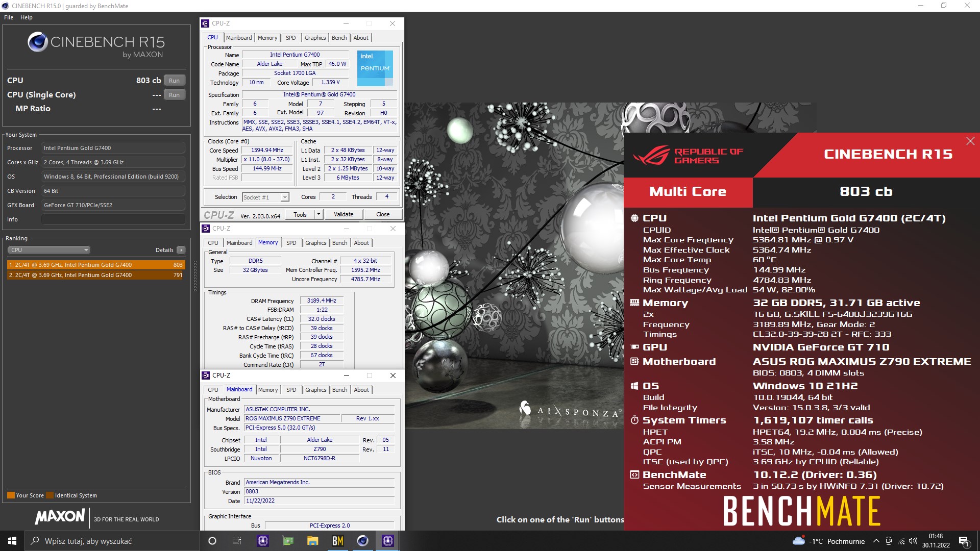Click the Tools button in CPU-Z
980x551 pixels.
coord(300,214)
